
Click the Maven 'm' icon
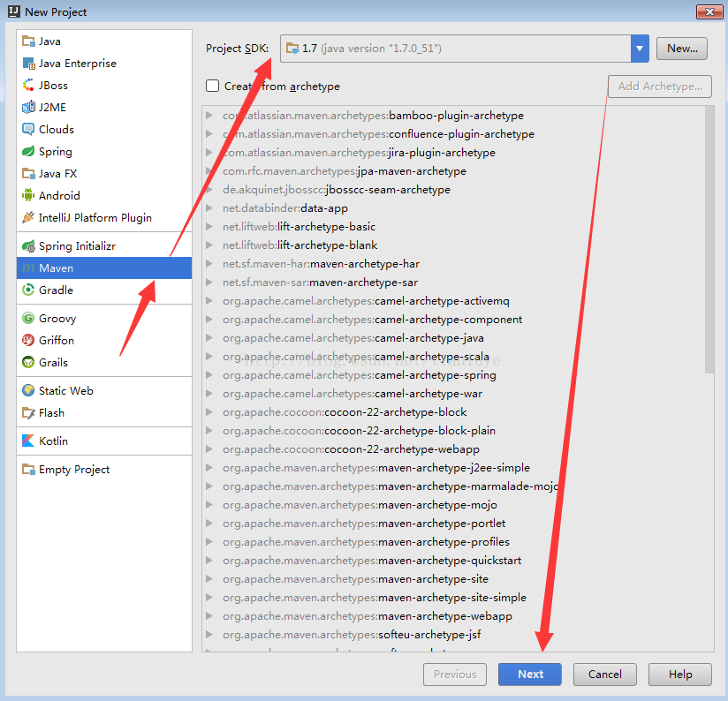(28, 268)
